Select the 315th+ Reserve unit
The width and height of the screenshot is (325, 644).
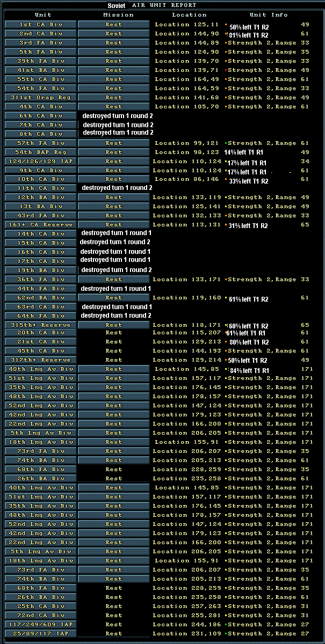41,325
